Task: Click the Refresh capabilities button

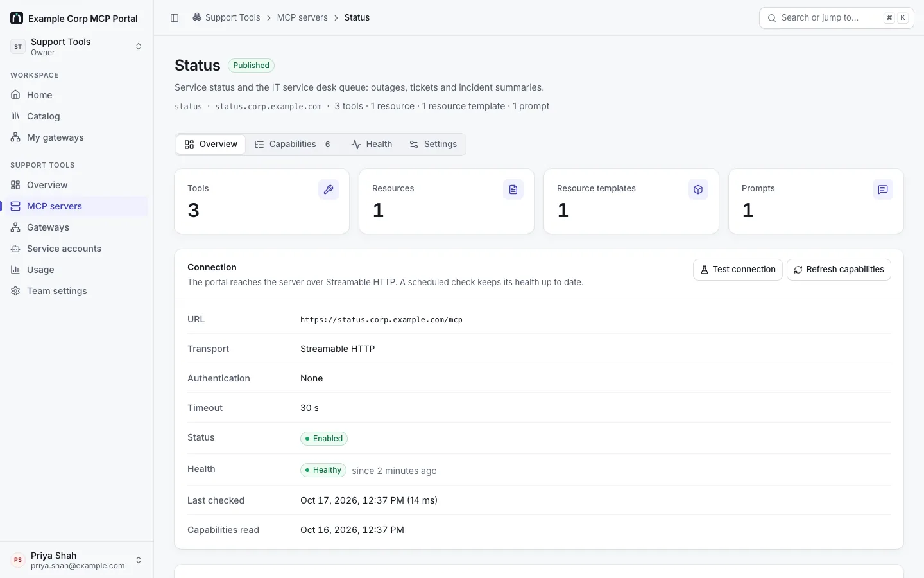Action: tap(839, 270)
